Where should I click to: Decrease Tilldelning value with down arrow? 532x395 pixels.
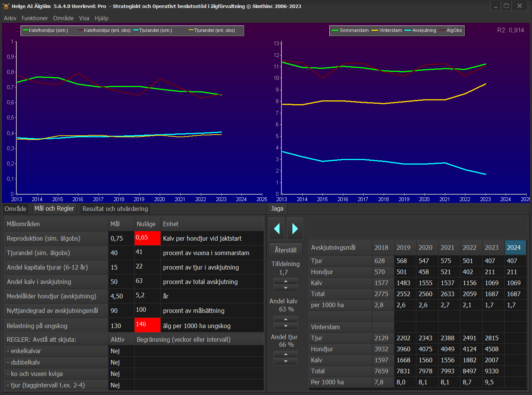pyautogui.click(x=286, y=288)
